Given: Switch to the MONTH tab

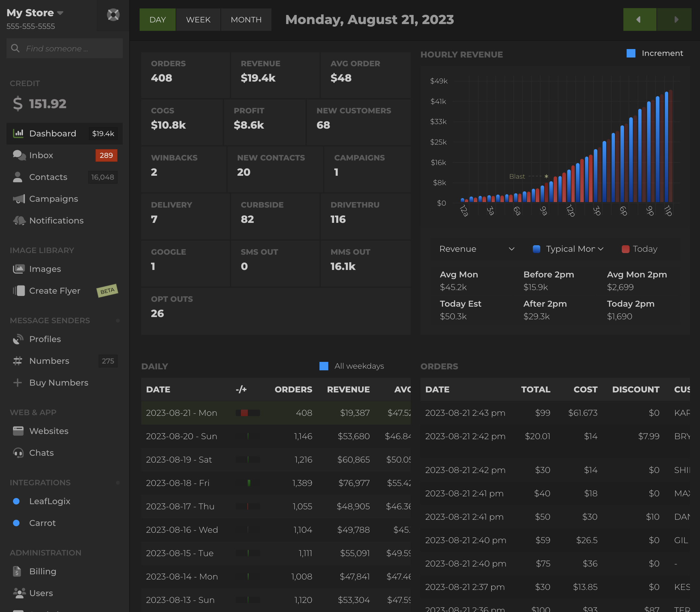Looking at the screenshot, I should tap(246, 20).
